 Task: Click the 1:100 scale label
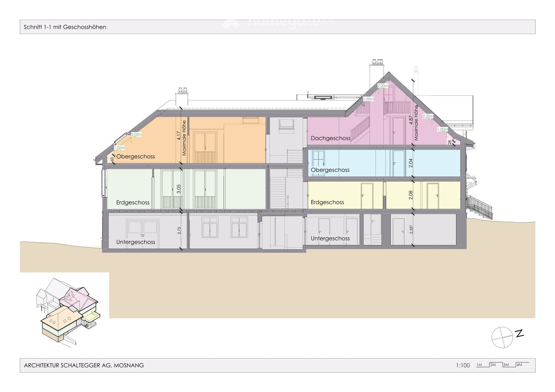click(462, 365)
